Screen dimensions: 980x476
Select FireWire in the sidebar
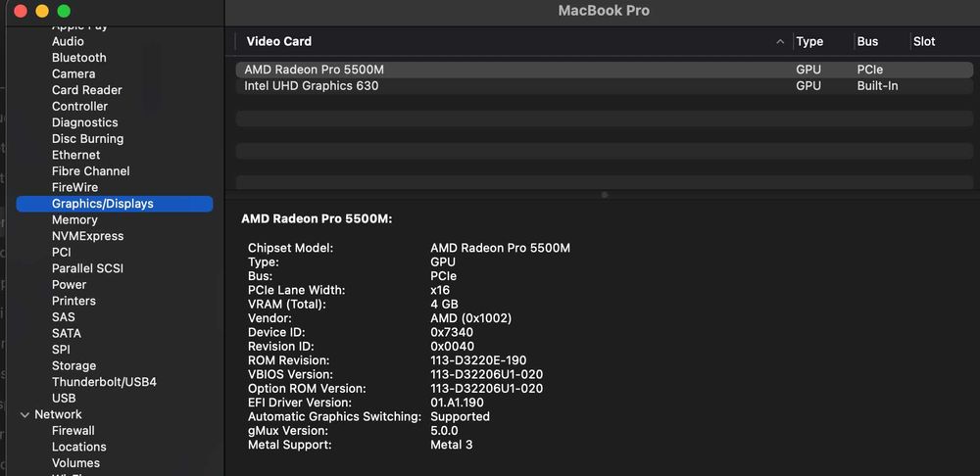[x=75, y=187]
